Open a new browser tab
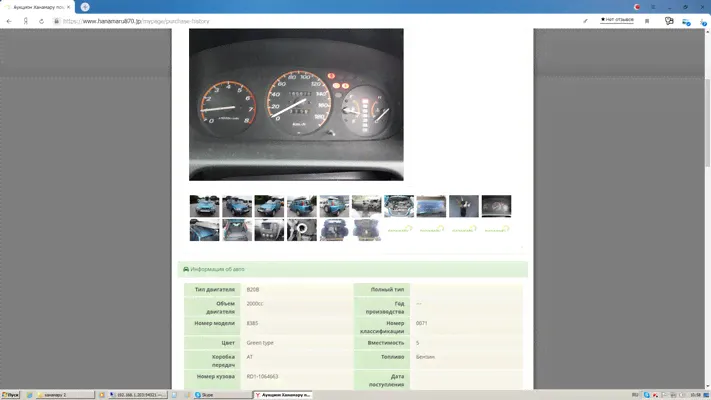 click(85, 7)
